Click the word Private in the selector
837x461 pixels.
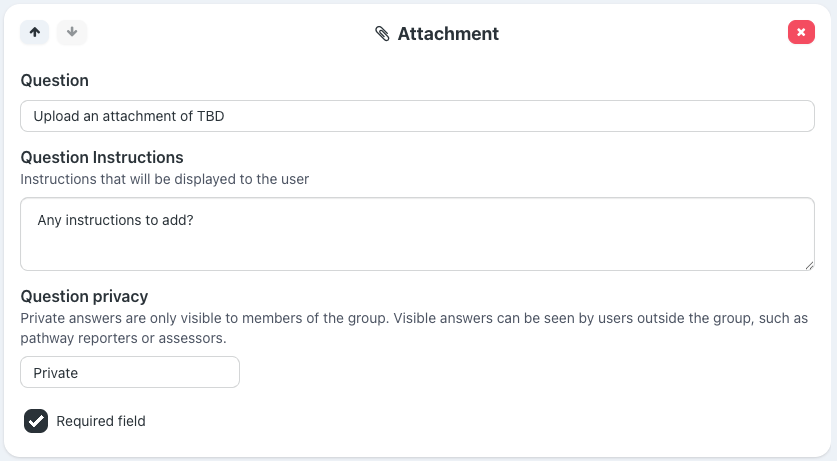click(56, 373)
